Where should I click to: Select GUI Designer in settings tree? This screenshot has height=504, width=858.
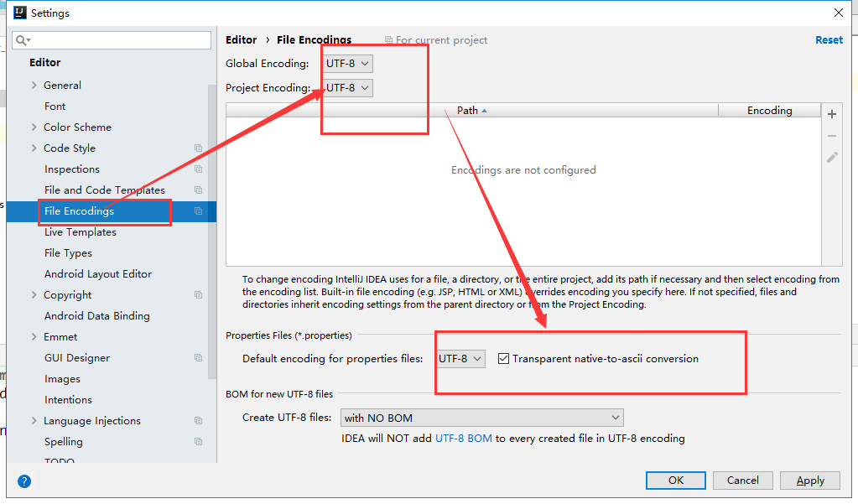pyautogui.click(x=76, y=358)
